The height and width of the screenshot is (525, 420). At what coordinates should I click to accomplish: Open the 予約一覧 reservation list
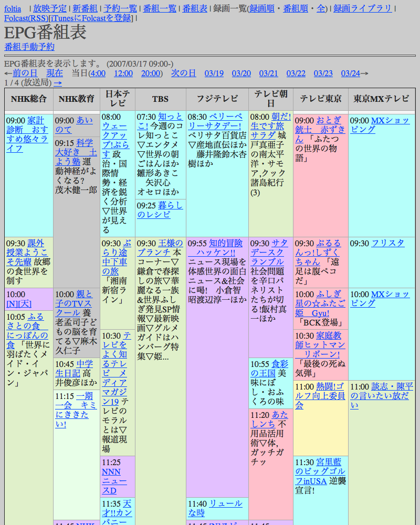click(120, 8)
